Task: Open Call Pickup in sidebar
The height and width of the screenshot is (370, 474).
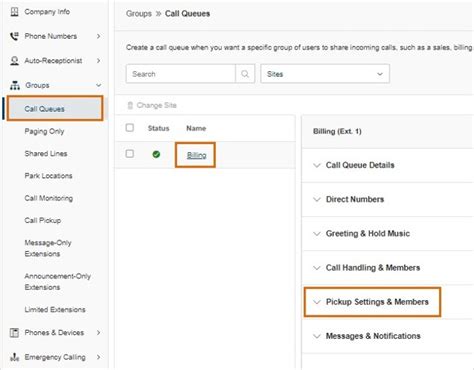Action: 43,220
